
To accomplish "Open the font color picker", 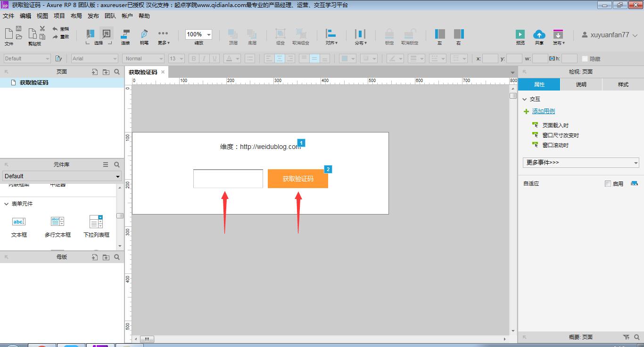I will click(x=231, y=58).
